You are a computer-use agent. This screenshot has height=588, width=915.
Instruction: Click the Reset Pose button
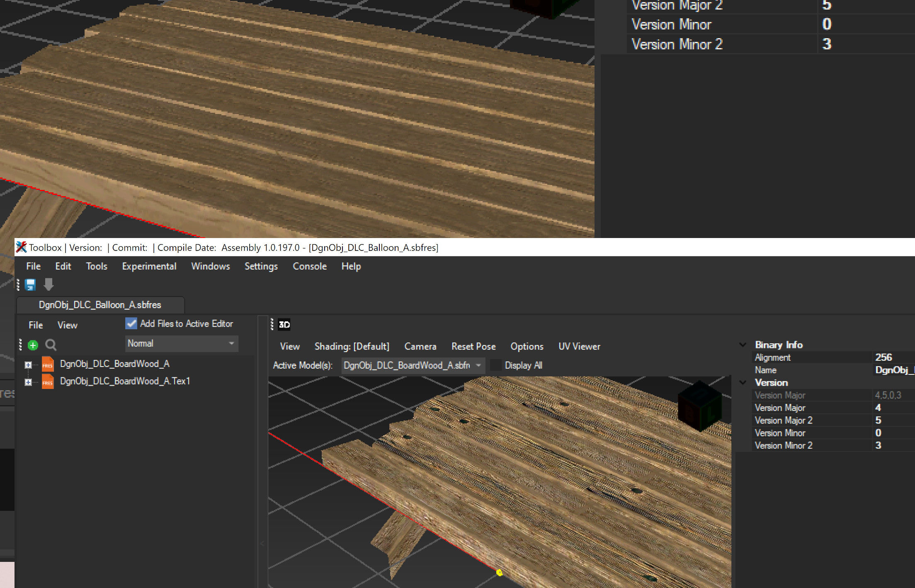(473, 346)
